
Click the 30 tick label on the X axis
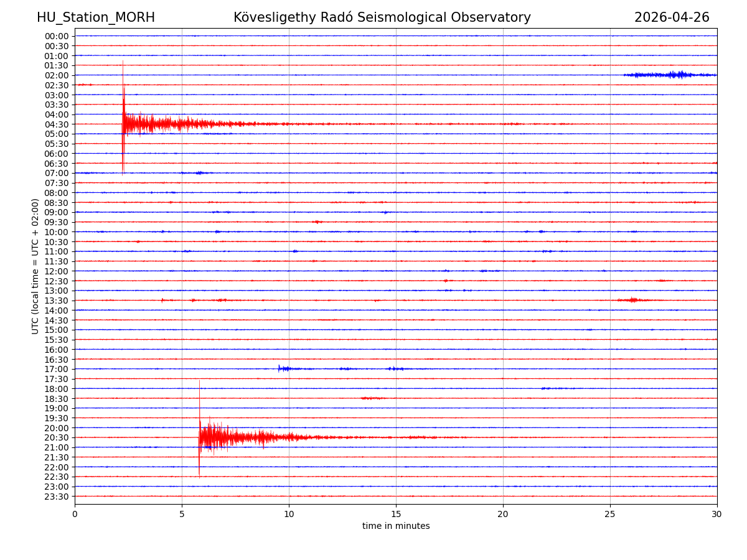point(716,514)
